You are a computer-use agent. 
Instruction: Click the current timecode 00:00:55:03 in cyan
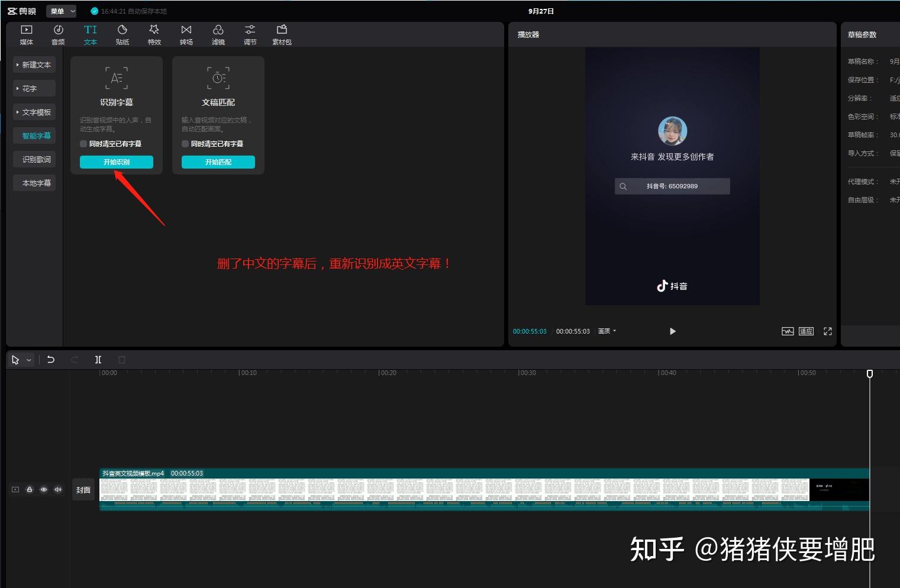tap(530, 331)
